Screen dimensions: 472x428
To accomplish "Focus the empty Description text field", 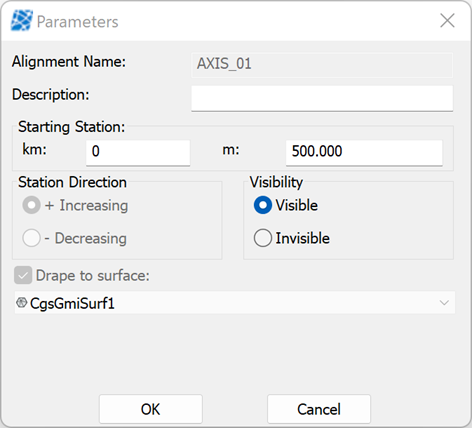I will point(322,98).
